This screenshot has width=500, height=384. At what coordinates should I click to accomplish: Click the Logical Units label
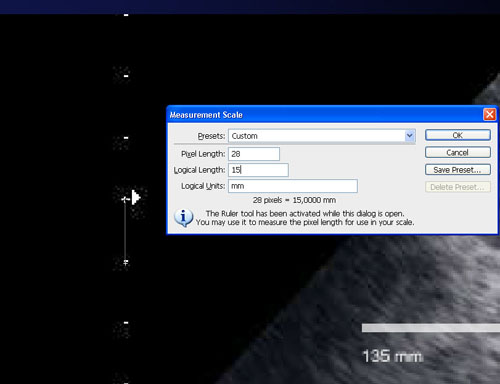[x=203, y=186]
